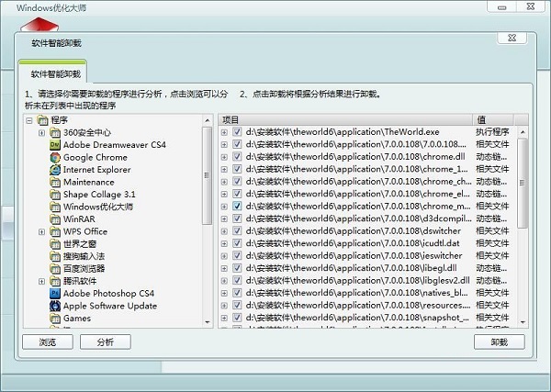Viewport: 551px width, 392px height.
Task: Select Google Chrome in program tree
Action: [x=96, y=157]
